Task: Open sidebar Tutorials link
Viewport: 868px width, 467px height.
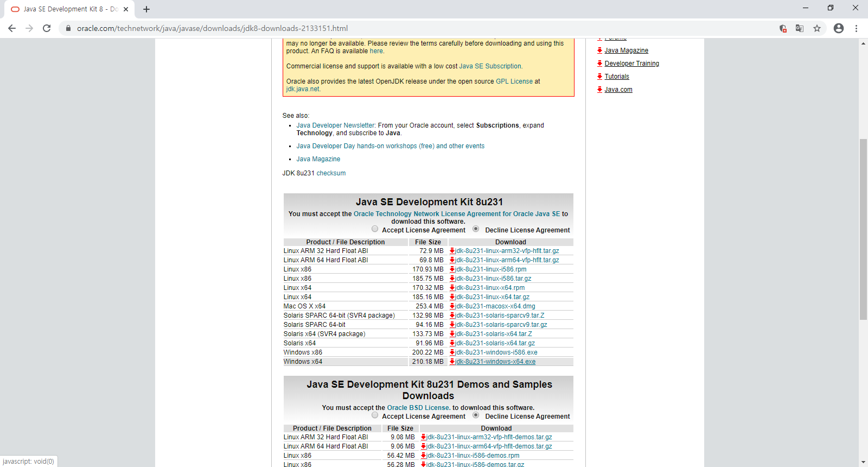Action: point(617,77)
